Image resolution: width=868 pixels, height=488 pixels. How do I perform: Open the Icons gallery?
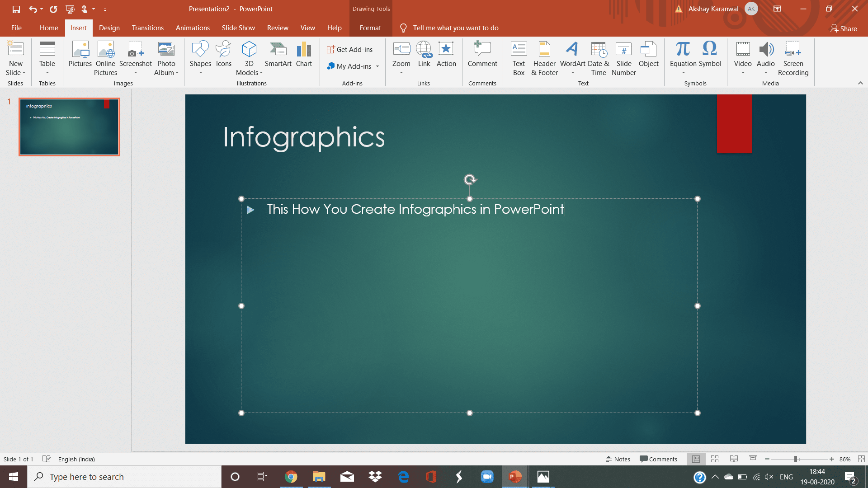pyautogui.click(x=223, y=54)
